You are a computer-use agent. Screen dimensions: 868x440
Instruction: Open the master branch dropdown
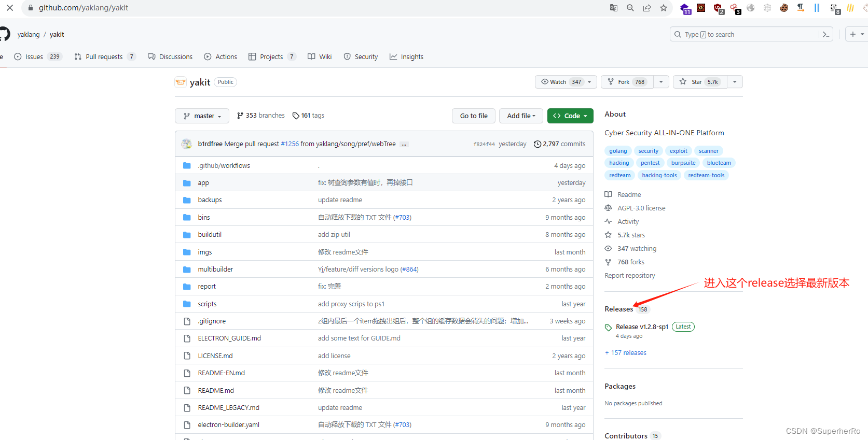pyautogui.click(x=202, y=116)
